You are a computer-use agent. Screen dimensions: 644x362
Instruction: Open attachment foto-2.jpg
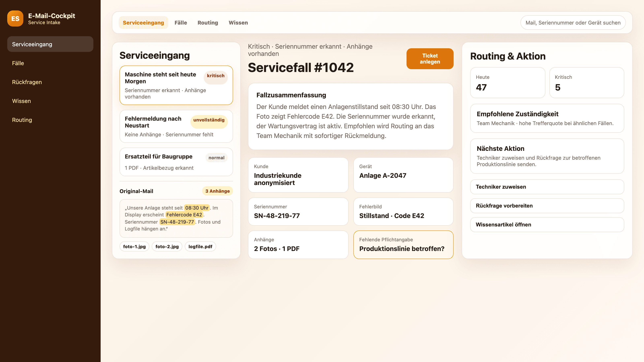coord(167,247)
